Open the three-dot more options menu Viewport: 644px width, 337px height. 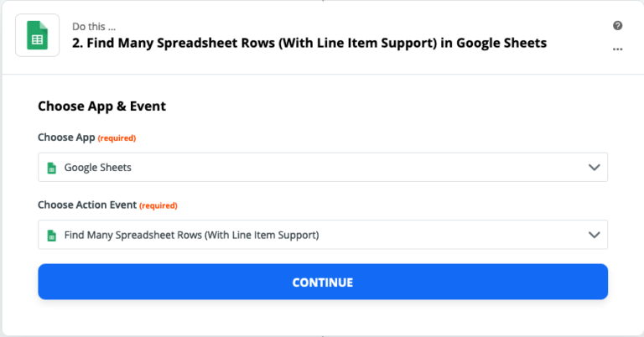618,49
